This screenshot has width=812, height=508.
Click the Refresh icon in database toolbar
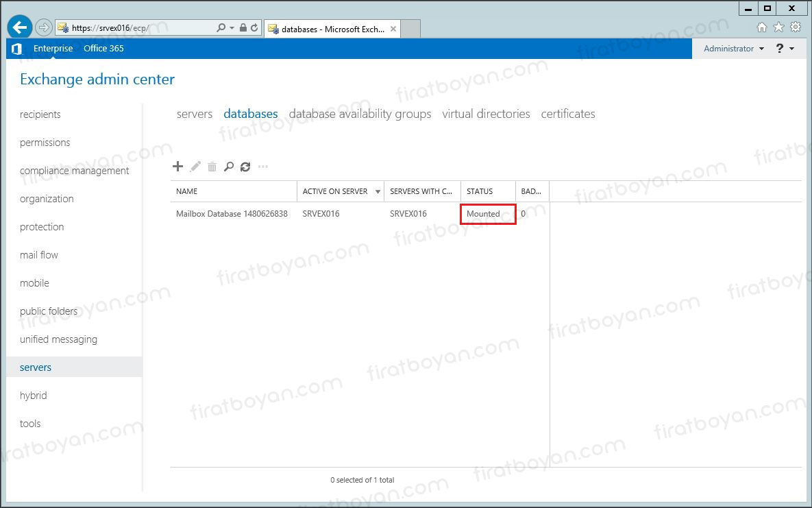[x=245, y=167]
